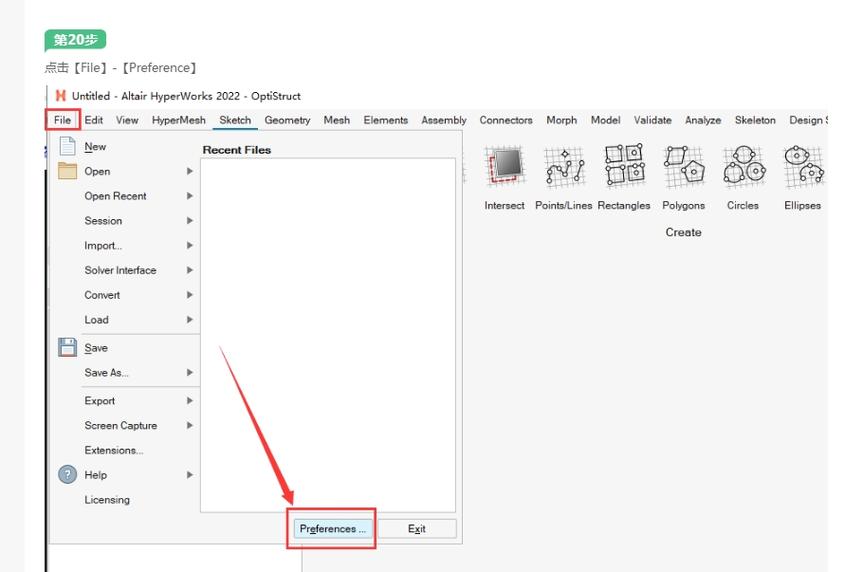This screenshot has width=863, height=572.
Task: Select the Circles sketch tool icon
Action: pos(744,166)
